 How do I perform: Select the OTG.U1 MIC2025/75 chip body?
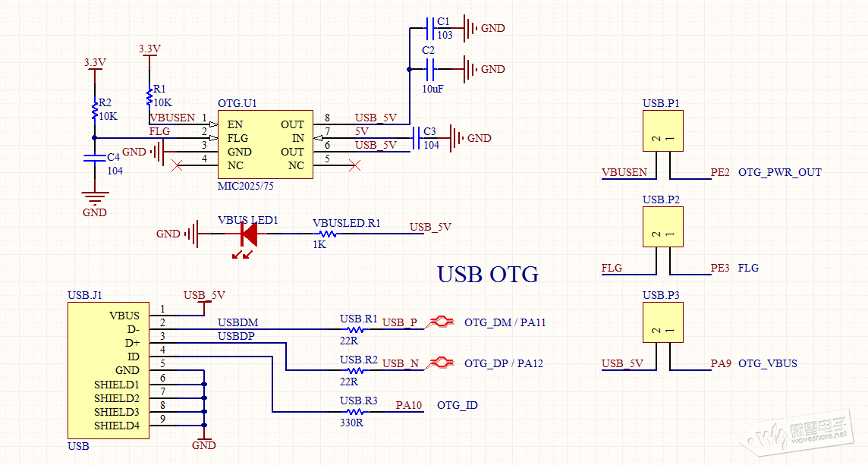click(265, 144)
